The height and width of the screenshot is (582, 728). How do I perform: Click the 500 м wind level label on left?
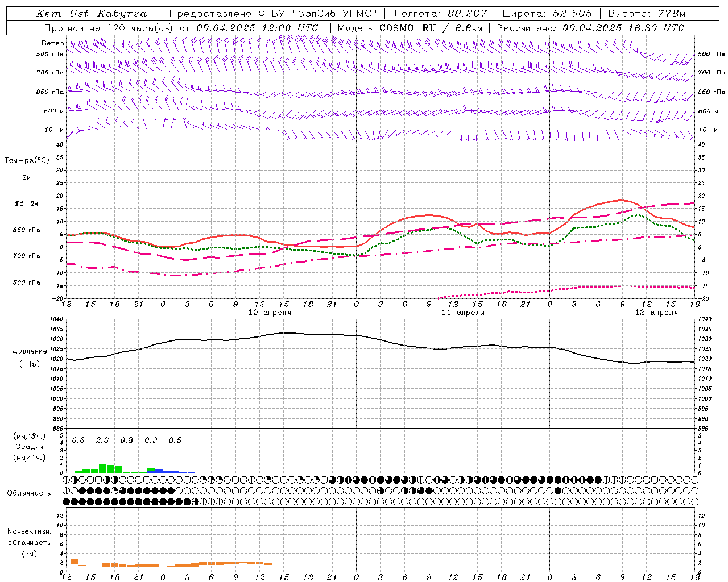[54, 111]
